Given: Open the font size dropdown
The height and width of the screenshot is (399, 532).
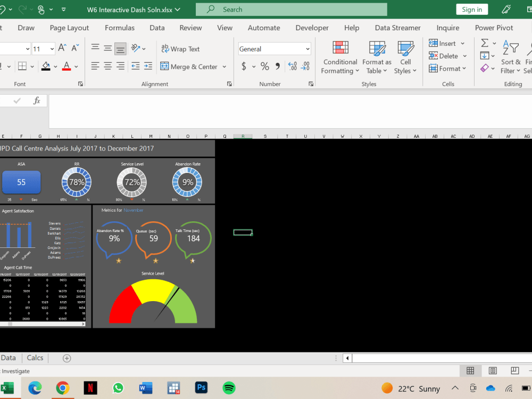Looking at the screenshot, I should [51, 48].
